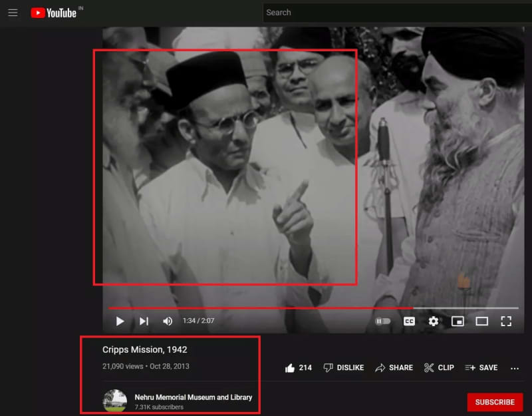Image resolution: width=532 pixels, height=416 pixels.
Task: Toggle closed captions on the video
Action: (x=410, y=321)
